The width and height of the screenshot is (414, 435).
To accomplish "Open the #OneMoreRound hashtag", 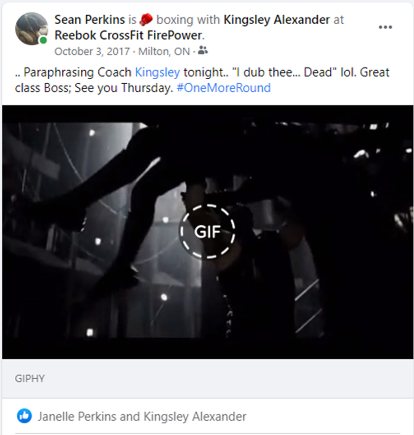I will tap(223, 88).
